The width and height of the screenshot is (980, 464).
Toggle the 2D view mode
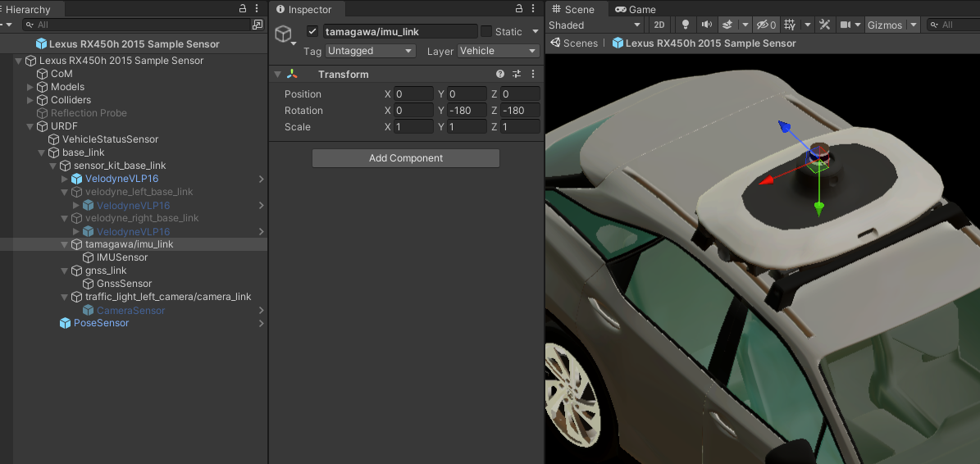coord(659,25)
